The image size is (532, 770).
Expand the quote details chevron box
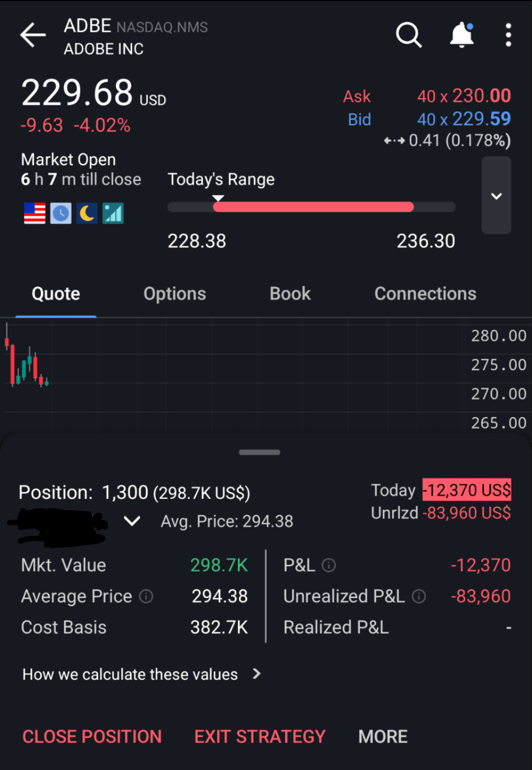coord(496,196)
